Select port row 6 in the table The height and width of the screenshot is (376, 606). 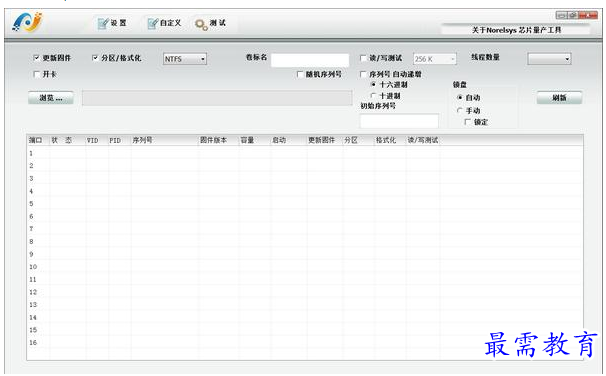pos(305,216)
